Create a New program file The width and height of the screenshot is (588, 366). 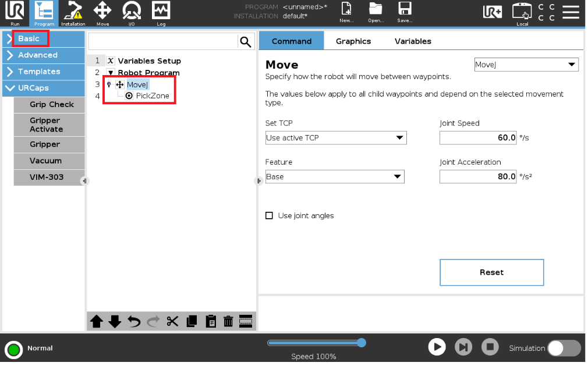click(346, 12)
